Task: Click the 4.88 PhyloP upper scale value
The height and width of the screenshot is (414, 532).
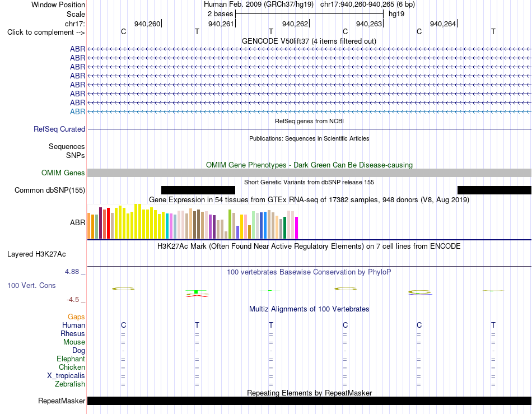Action: tap(72, 272)
